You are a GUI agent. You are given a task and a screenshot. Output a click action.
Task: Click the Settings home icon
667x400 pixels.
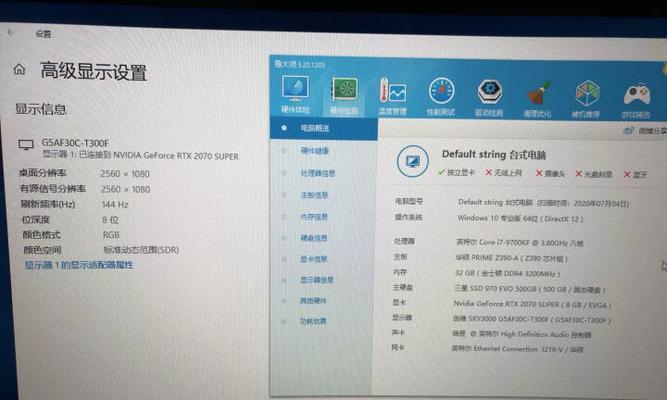(19, 69)
